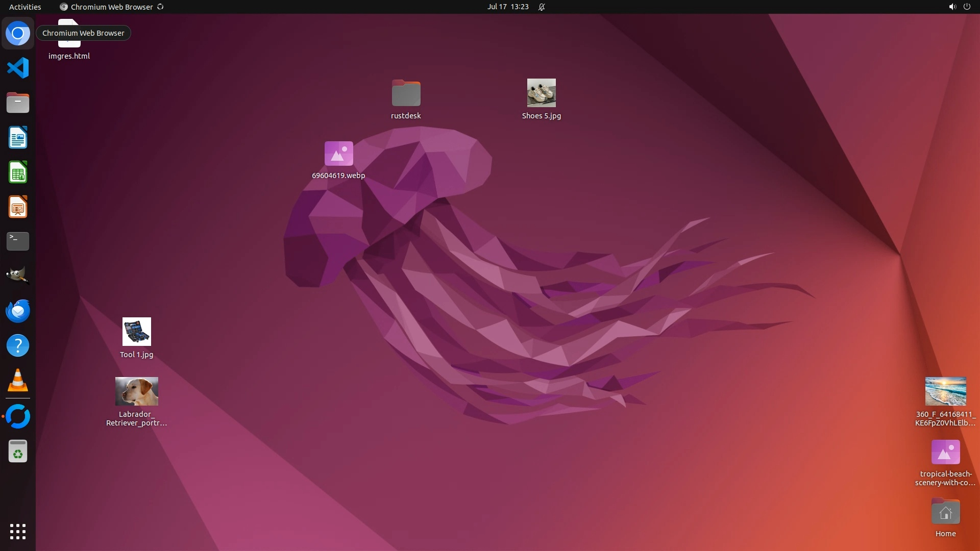Expand the system volume/power menu
The width and height of the screenshot is (980, 551).
tap(959, 7)
